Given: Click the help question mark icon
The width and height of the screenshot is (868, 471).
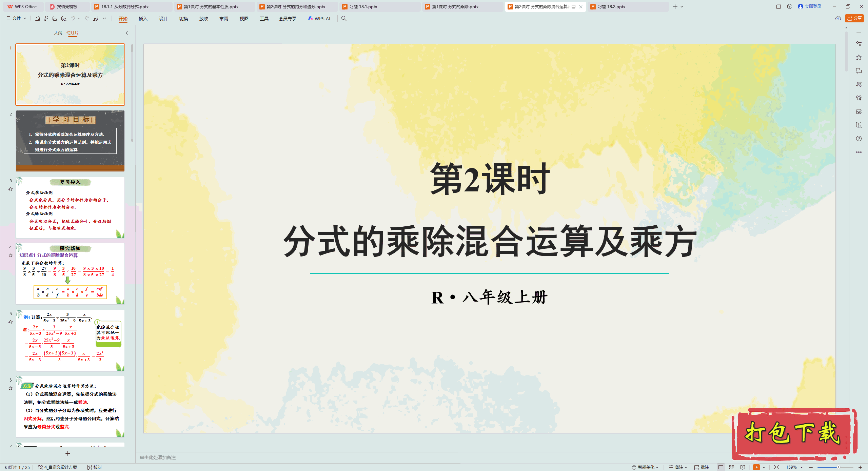Looking at the screenshot, I should coord(859,139).
